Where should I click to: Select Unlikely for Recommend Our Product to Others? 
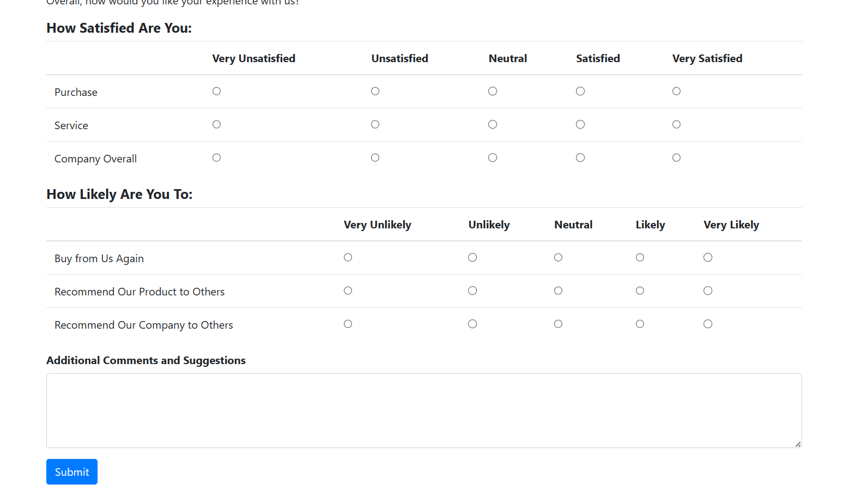[x=472, y=291]
